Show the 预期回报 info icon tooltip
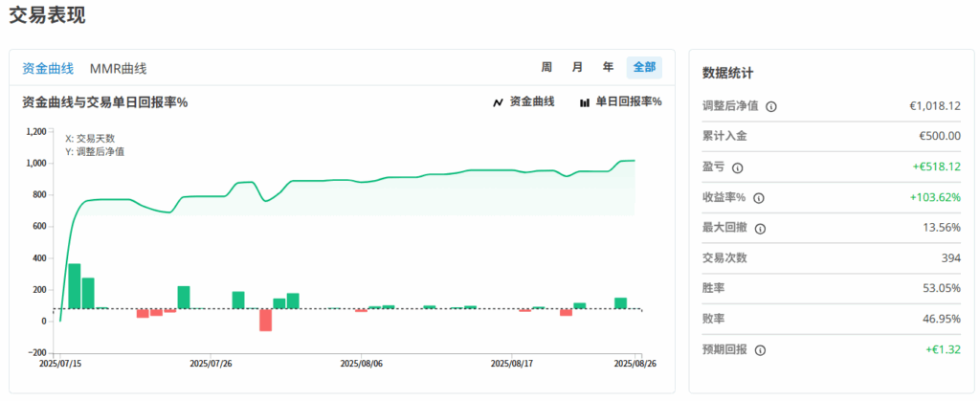Screen dimensions: 980x401 click(761, 350)
